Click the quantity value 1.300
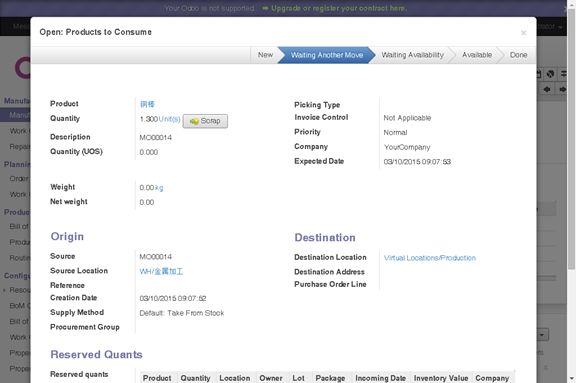This screenshot has height=383, width=576. 148,119
